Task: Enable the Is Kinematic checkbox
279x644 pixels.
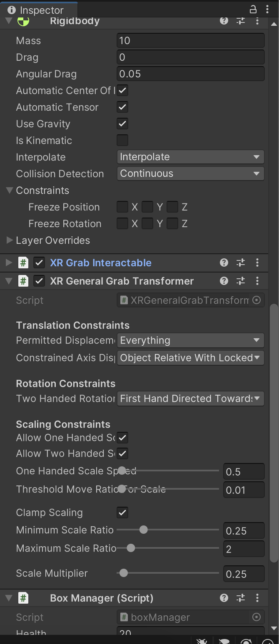Action: click(122, 140)
